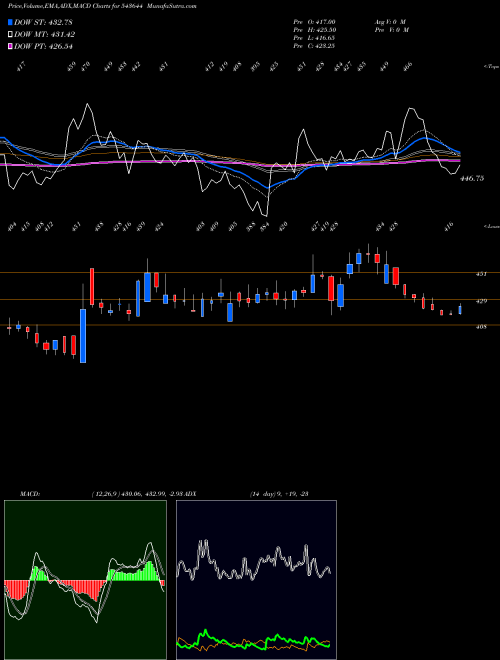Viewport: 500px width, 660px height.
Task: Open the dark blue ADX indicator panel
Action: coord(256,580)
